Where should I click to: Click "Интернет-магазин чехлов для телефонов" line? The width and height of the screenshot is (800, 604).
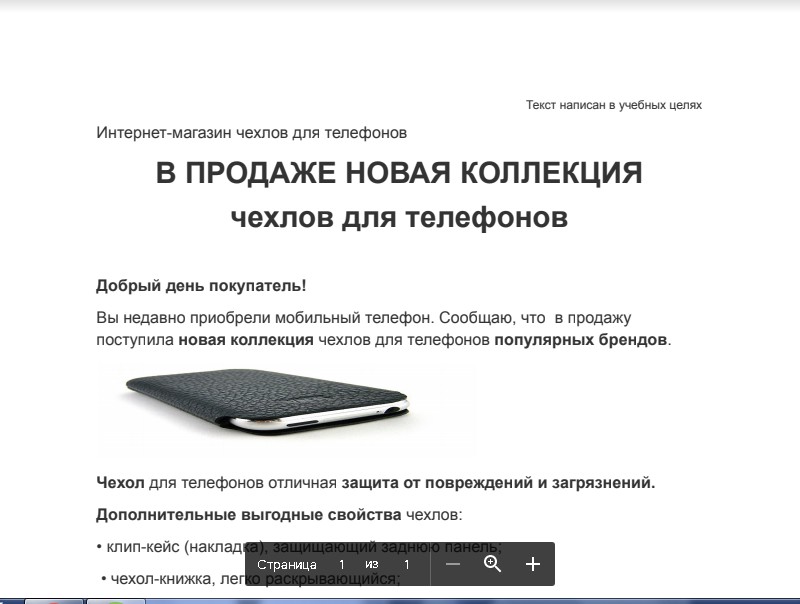252,133
